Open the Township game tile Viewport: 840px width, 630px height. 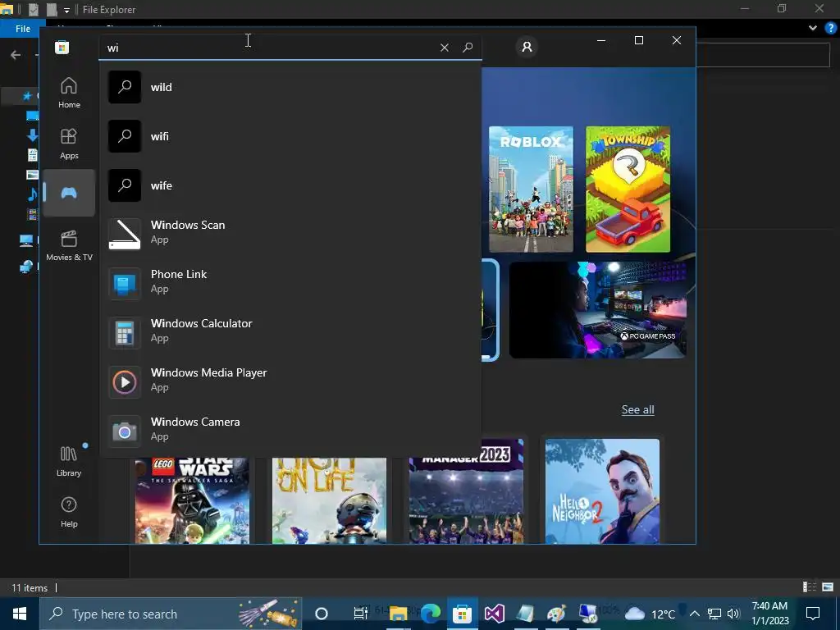pyautogui.click(x=628, y=189)
